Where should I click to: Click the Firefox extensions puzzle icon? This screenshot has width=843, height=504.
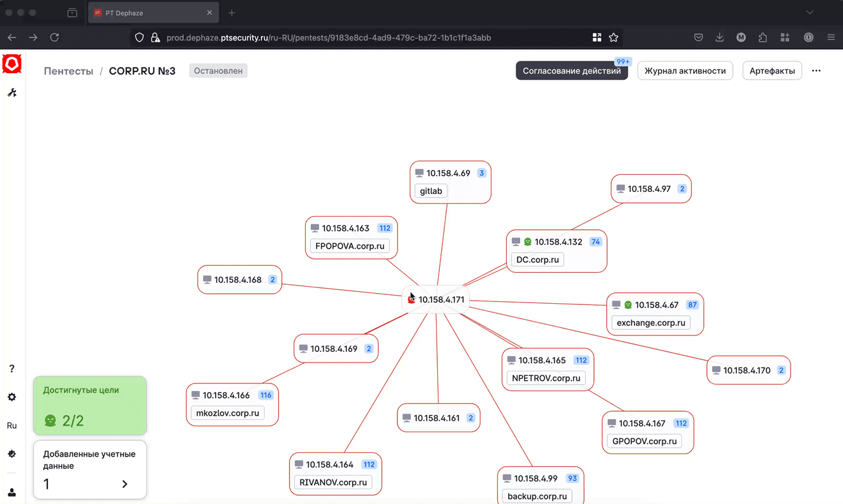pyautogui.click(x=763, y=38)
